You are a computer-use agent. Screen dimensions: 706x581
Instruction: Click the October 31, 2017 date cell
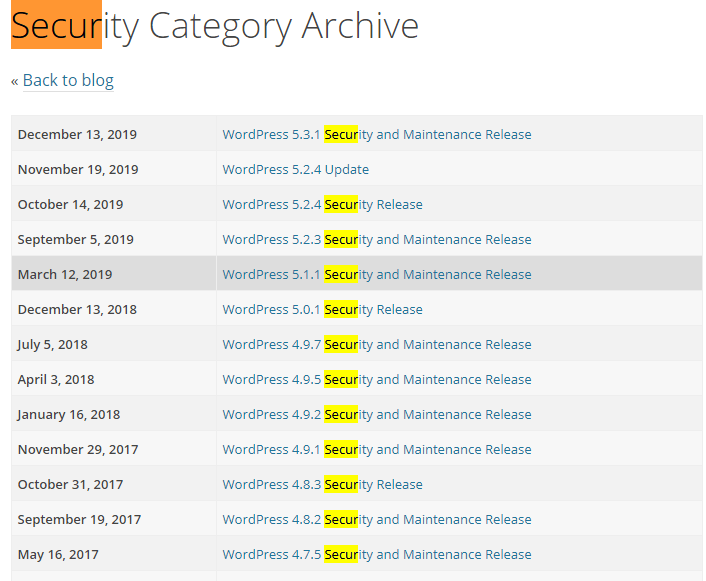[113, 484]
